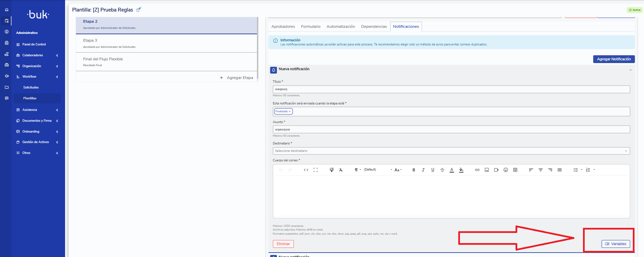Screen dimensions: 644x257
Task: Open the paragraph format dropdown
Action: pyautogui.click(x=358, y=170)
